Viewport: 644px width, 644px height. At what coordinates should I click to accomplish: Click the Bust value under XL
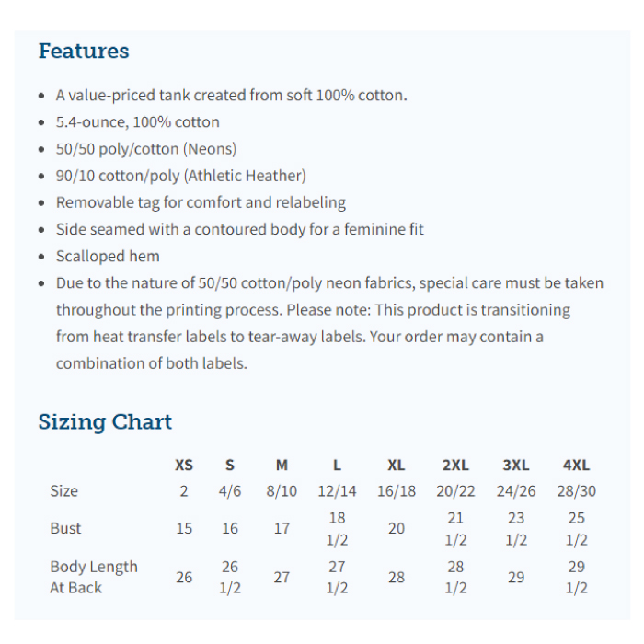[x=396, y=529]
